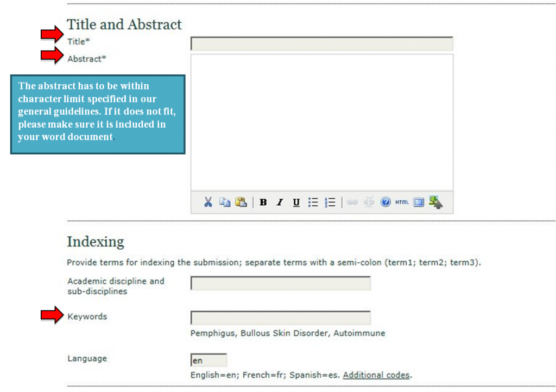Toggle italic formatting

point(280,203)
